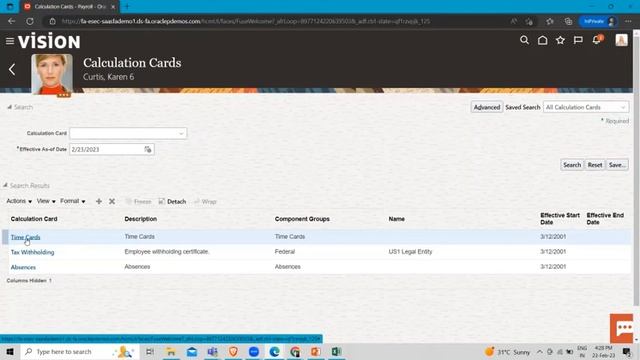Open notifications bell icon

tap(597, 40)
